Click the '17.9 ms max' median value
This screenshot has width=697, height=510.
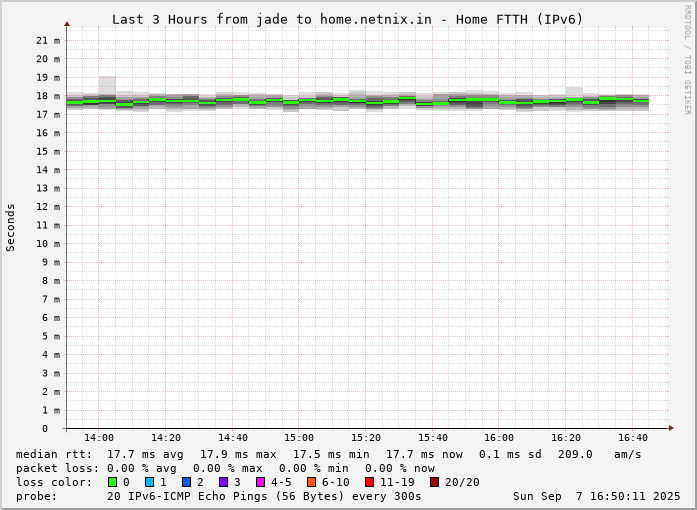(x=238, y=454)
